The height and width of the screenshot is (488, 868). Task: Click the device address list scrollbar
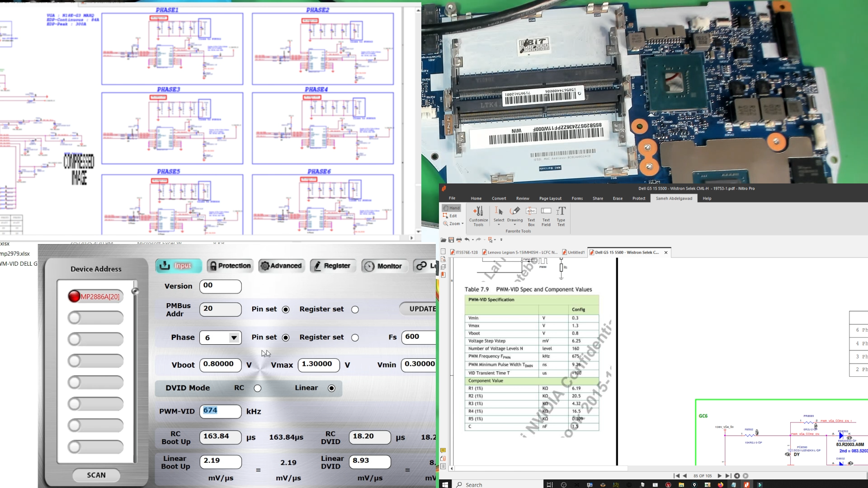pos(135,371)
